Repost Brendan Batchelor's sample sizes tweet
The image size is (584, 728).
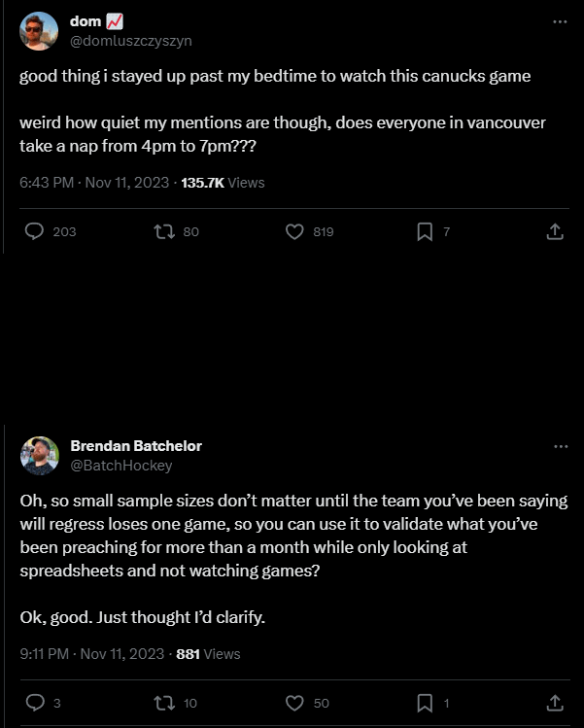pos(164,702)
